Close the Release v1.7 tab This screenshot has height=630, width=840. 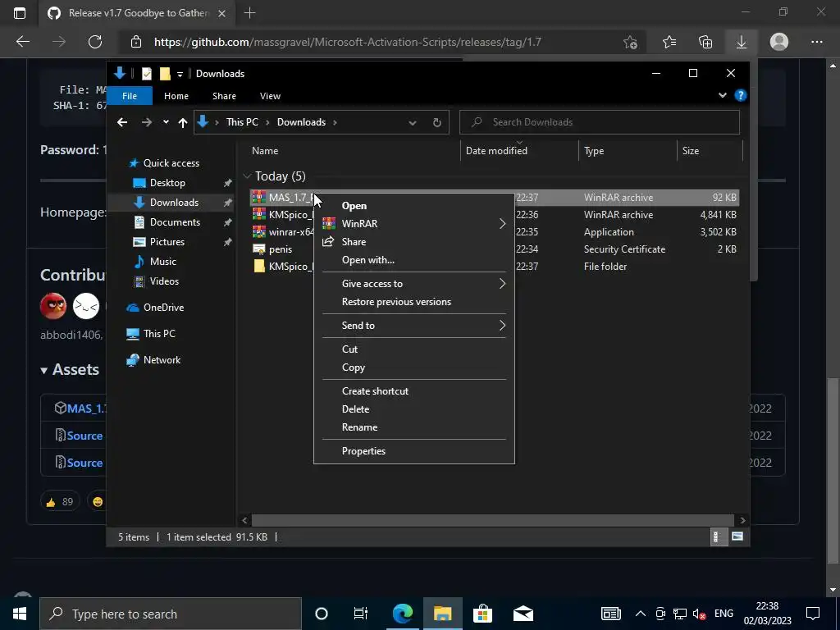pyautogui.click(x=221, y=13)
